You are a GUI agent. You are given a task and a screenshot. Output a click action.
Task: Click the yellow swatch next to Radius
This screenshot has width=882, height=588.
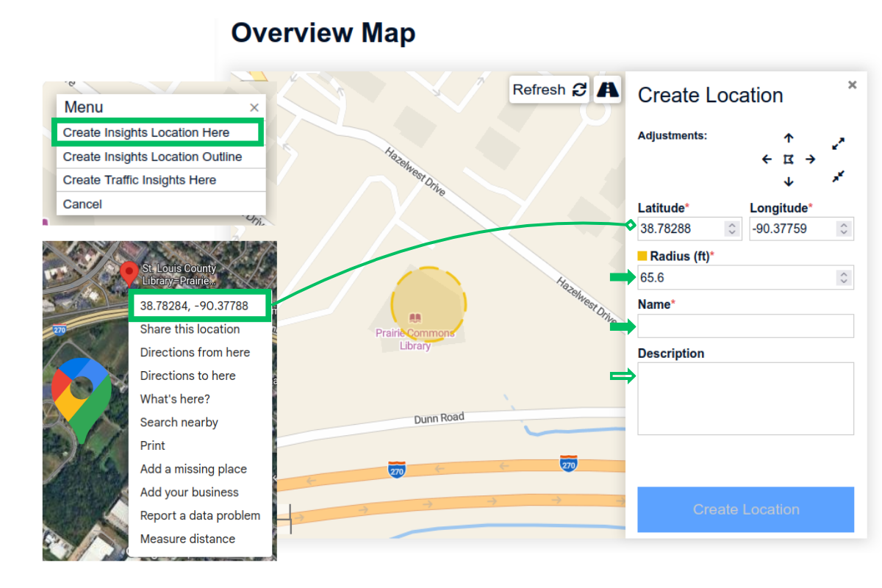coord(642,255)
